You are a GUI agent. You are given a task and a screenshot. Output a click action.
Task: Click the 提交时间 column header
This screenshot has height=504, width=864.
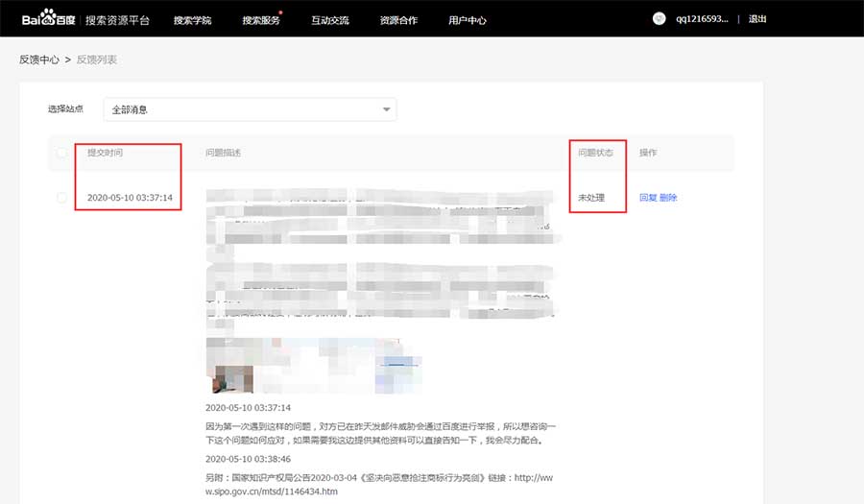coord(105,153)
